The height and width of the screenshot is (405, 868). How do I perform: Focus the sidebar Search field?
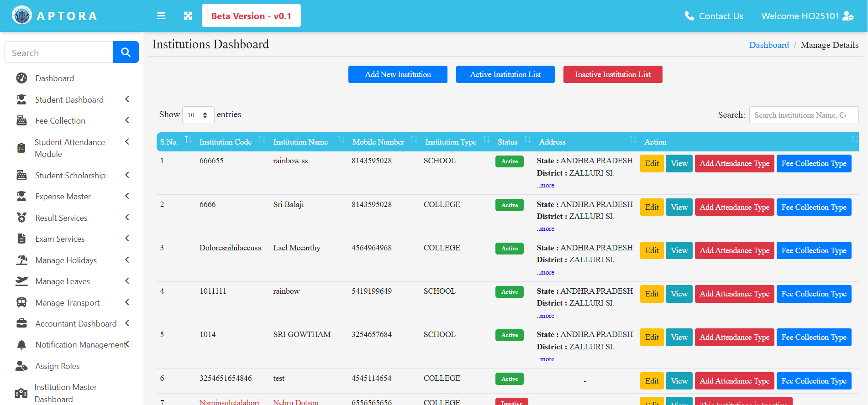pos(59,52)
